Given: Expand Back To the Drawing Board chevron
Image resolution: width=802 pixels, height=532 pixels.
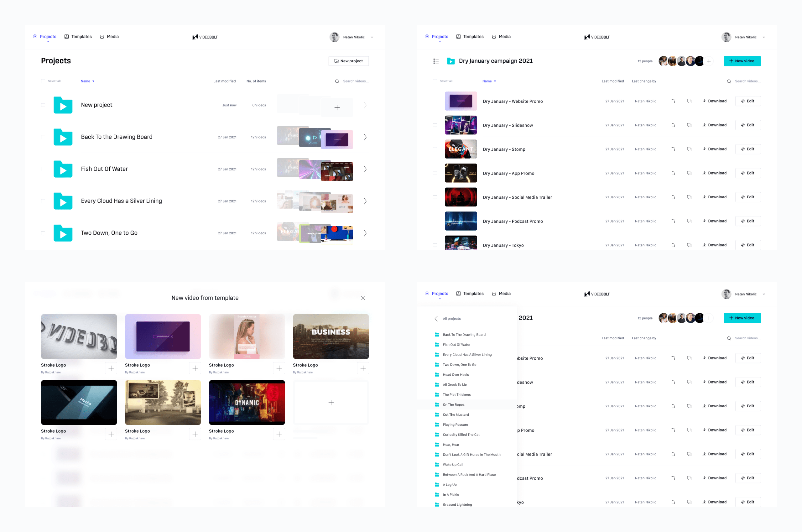Looking at the screenshot, I should click(365, 137).
